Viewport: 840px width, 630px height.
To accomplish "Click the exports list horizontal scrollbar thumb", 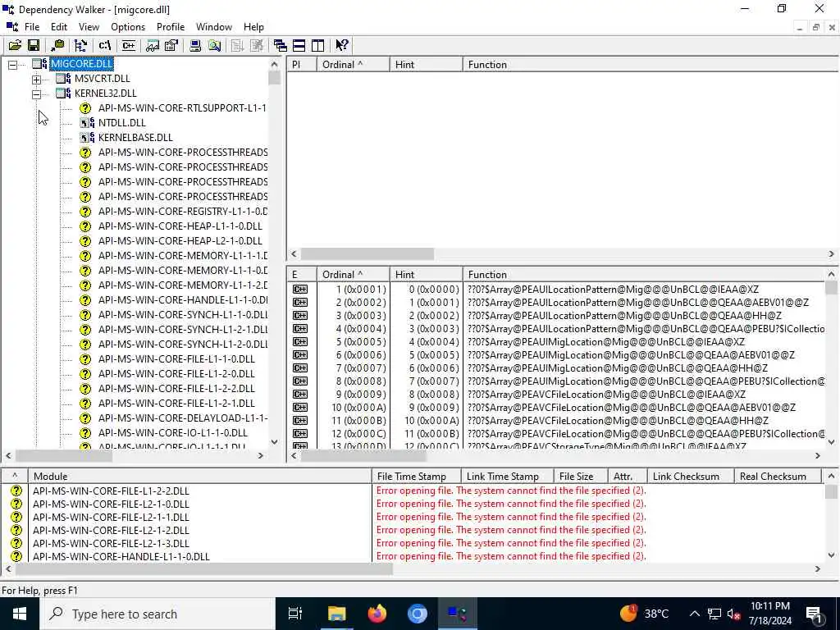I will [363, 456].
